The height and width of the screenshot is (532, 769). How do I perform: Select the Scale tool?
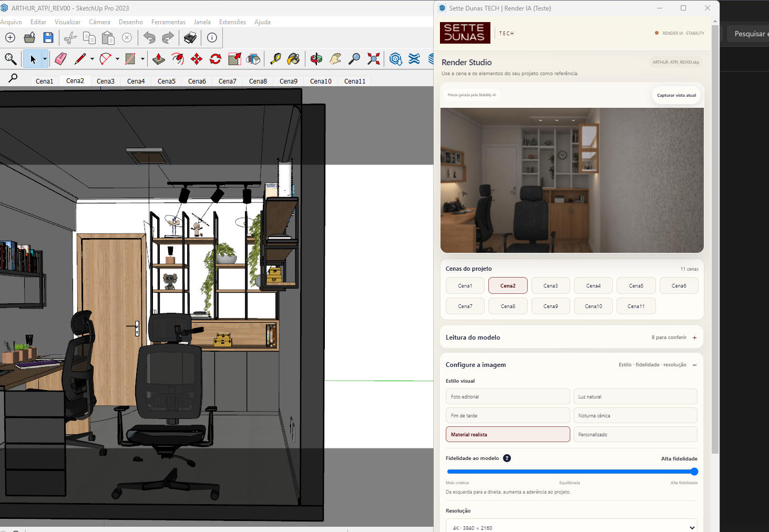pyautogui.click(x=234, y=59)
